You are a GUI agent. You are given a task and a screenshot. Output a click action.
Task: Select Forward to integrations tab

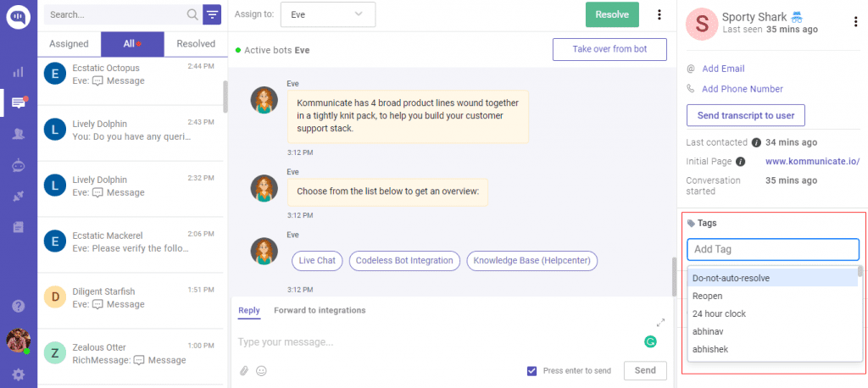pos(320,311)
